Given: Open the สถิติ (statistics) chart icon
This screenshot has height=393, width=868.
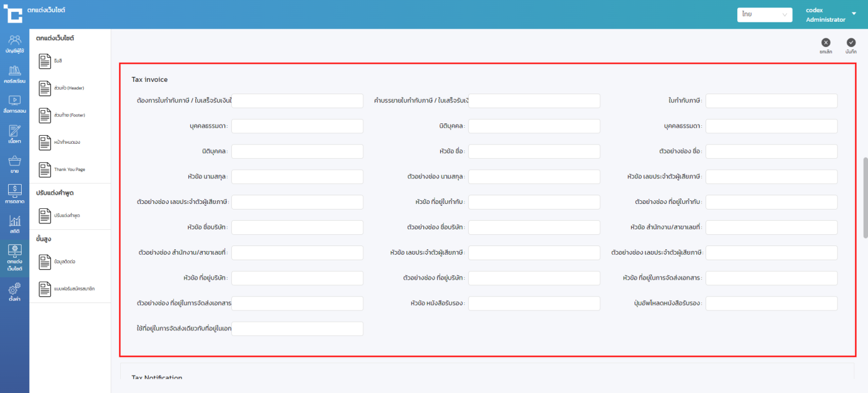Looking at the screenshot, I should tap(14, 224).
